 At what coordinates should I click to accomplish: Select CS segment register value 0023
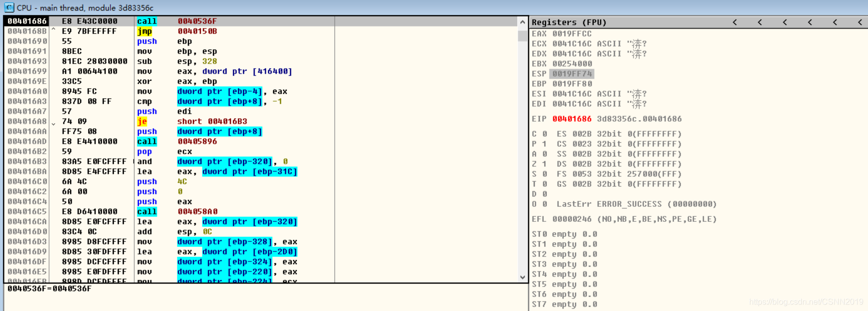582,144
